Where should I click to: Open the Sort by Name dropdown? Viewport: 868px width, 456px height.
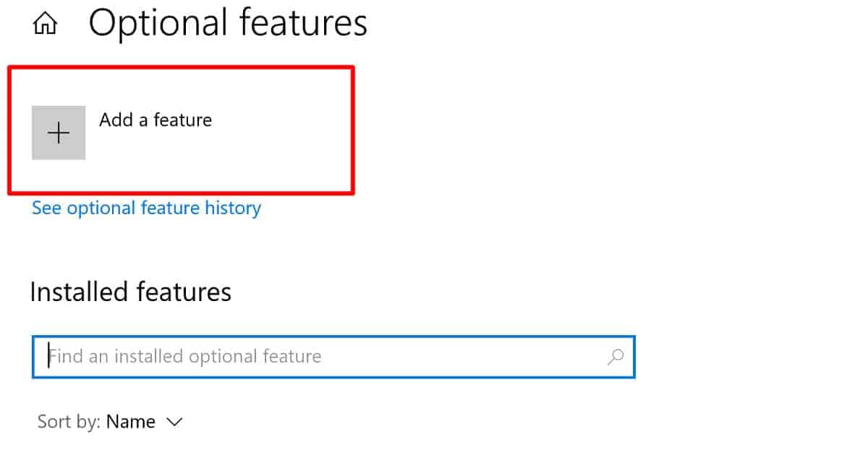coord(144,422)
